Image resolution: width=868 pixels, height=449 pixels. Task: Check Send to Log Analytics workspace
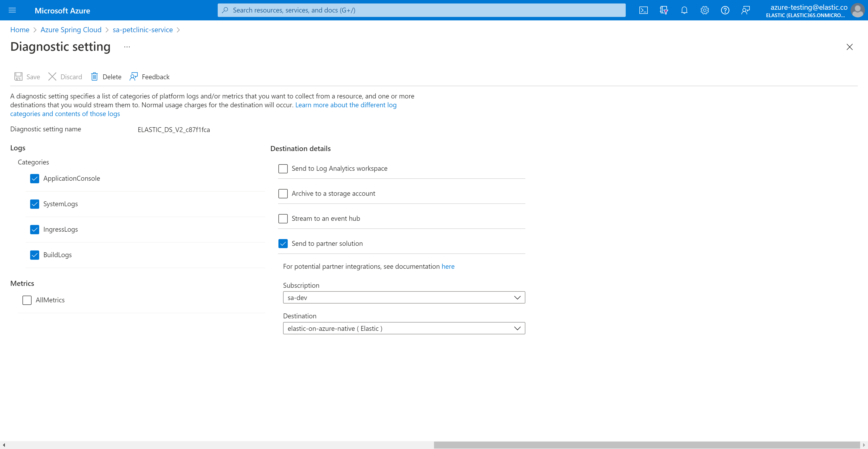[283, 168]
